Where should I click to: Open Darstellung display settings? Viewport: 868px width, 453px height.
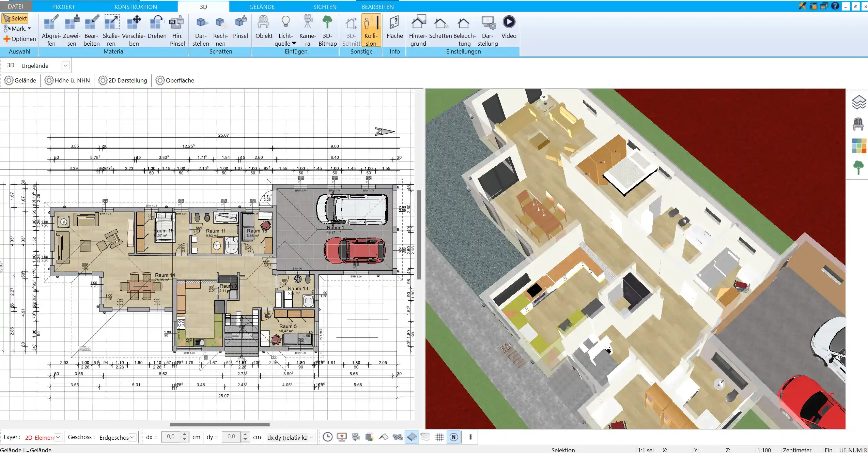point(487,30)
